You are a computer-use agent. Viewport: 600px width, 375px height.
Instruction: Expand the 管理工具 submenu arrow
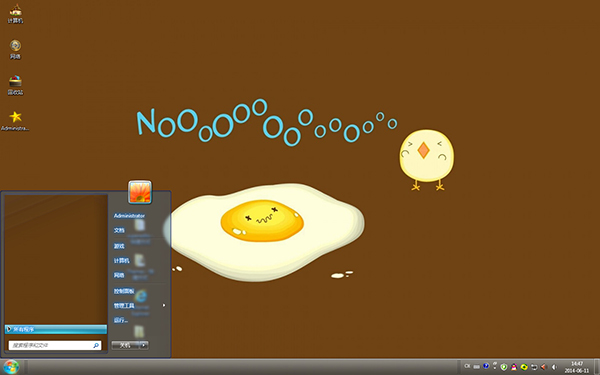pyautogui.click(x=164, y=305)
